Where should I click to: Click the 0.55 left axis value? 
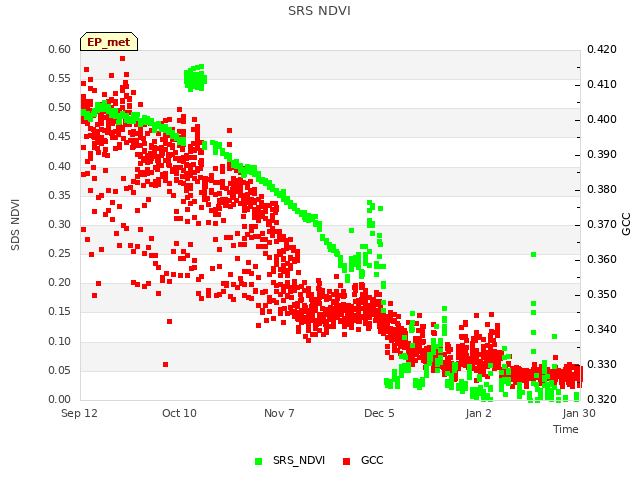point(60,78)
